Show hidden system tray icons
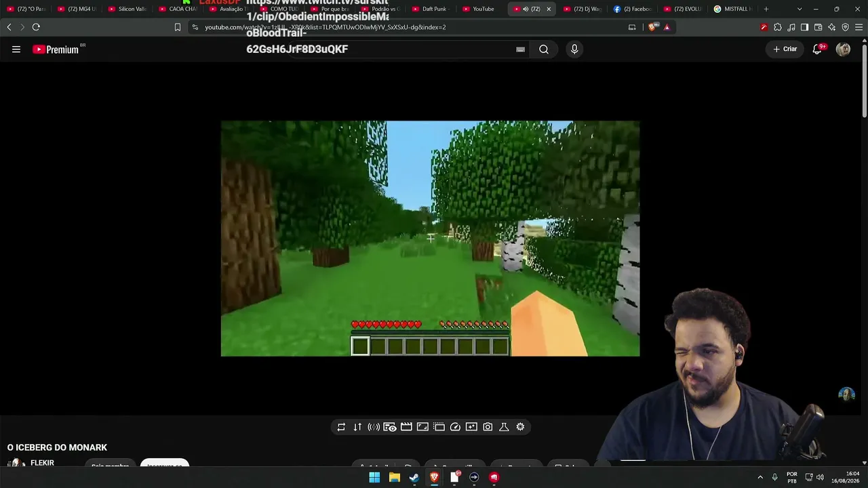Screen dimensions: 868x488 (759, 477)
